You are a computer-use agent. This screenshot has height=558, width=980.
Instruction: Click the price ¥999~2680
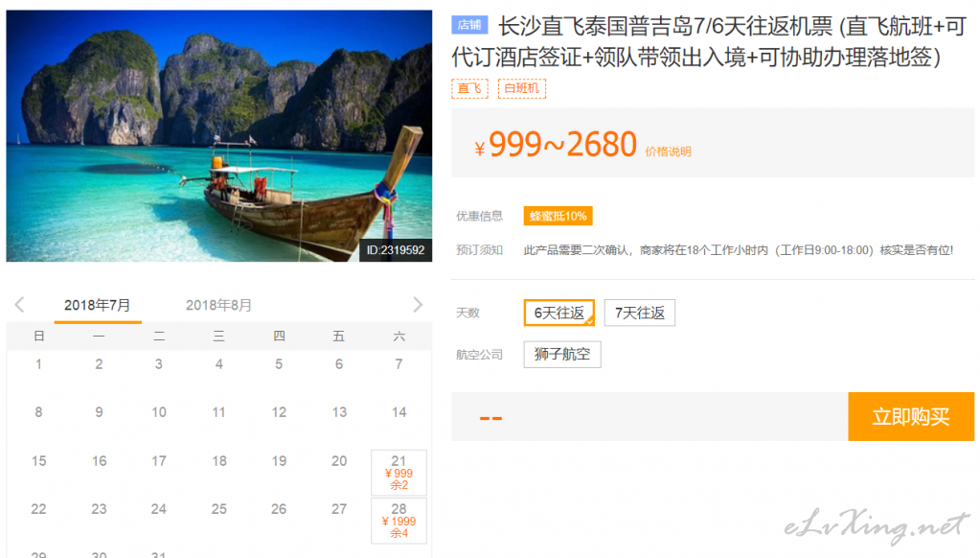[x=556, y=145]
